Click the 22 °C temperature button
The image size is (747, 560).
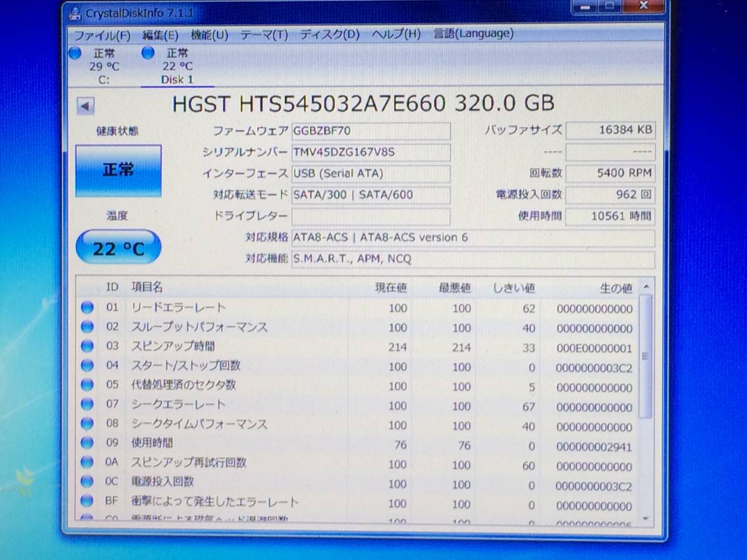[x=118, y=248]
